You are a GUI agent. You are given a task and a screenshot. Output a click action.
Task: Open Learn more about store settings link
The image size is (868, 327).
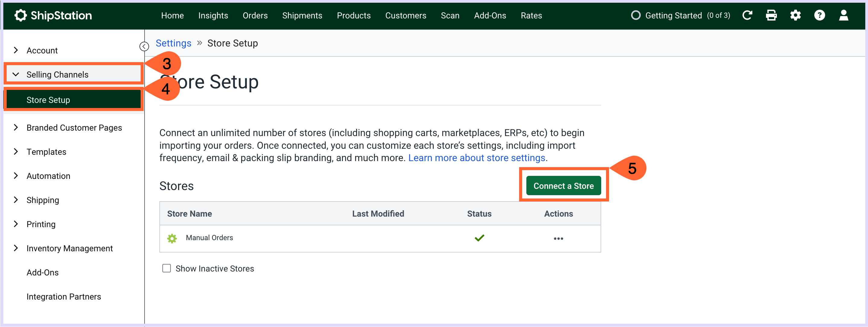[477, 158]
